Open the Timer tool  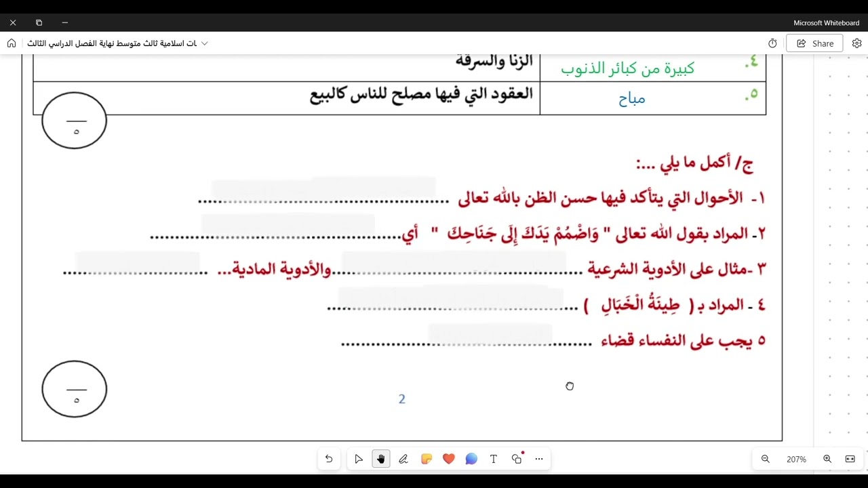tap(772, 43)
